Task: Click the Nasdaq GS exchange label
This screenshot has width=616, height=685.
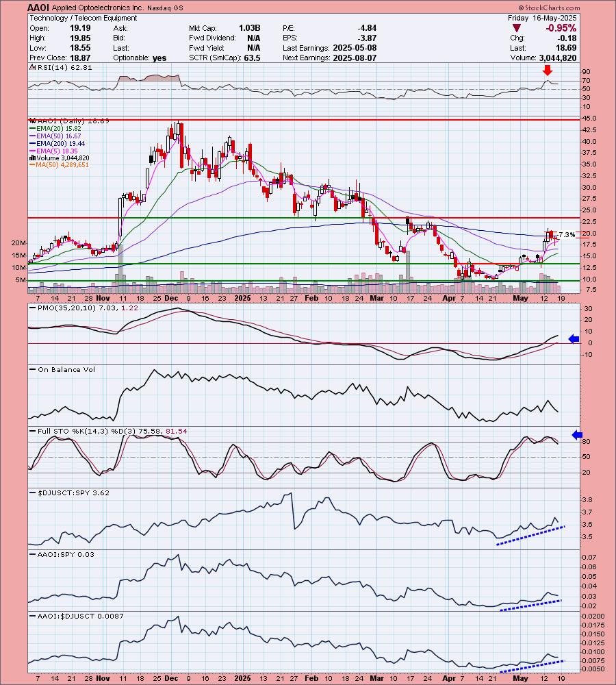Action: point(165,8)
